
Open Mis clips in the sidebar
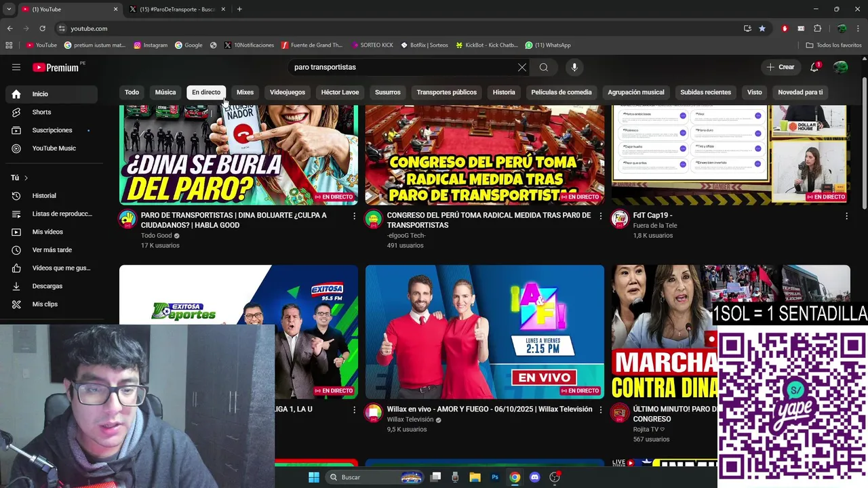coord(52,304)
